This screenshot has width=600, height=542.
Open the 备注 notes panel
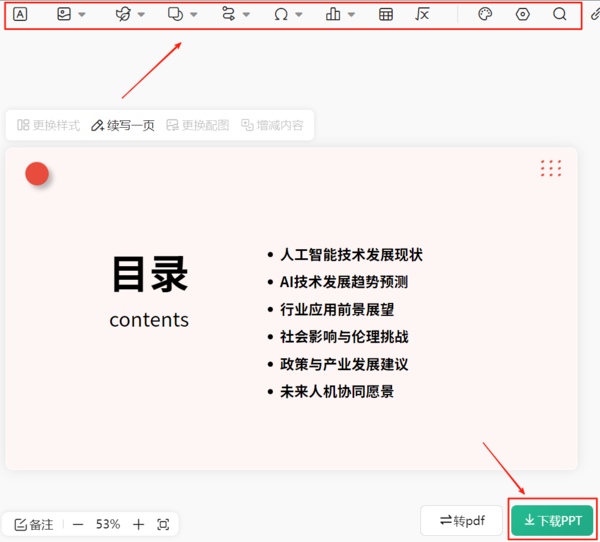34,524
